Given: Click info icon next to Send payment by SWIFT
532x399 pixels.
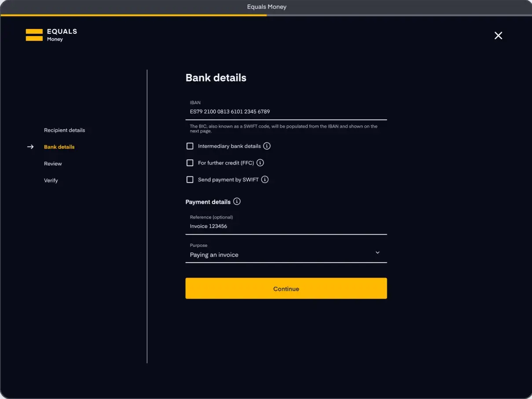Looking at the screenshot, I should point(265,179).
